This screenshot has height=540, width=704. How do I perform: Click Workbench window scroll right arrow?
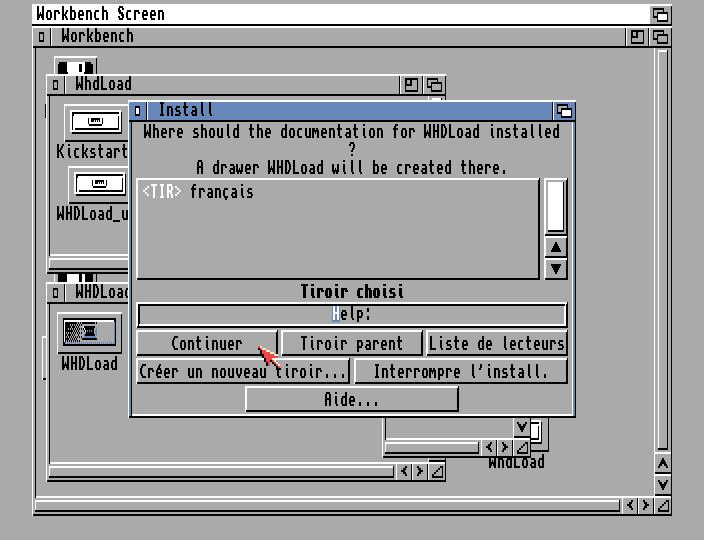coord(646,505)
